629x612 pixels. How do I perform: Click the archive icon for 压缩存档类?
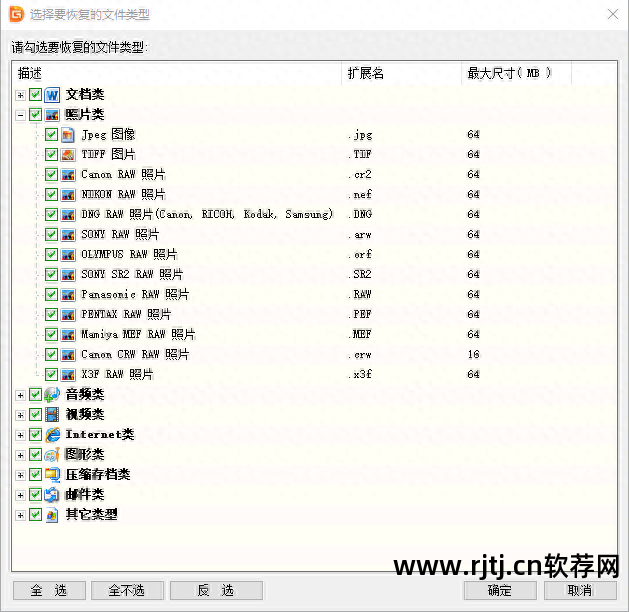(x=52, y=475)
